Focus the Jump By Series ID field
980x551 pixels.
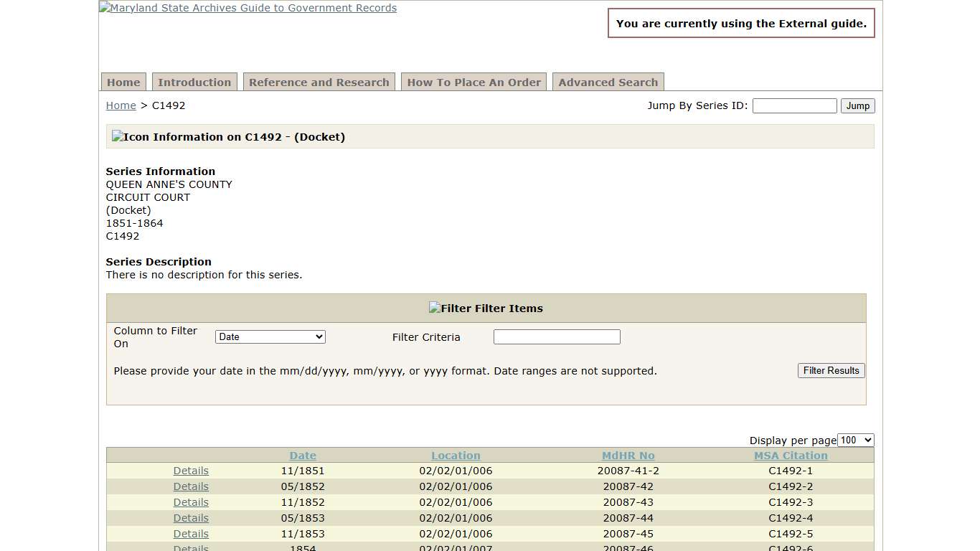pos(794,106)
